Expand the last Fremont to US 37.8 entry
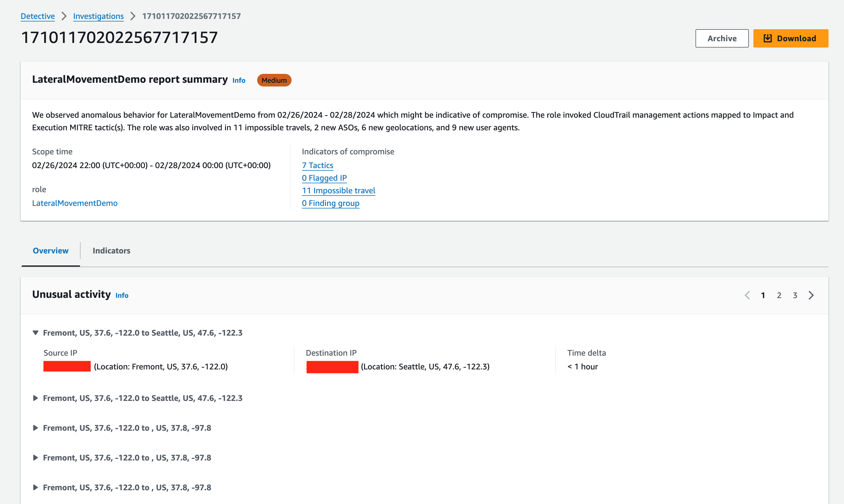 click(35, 488)
